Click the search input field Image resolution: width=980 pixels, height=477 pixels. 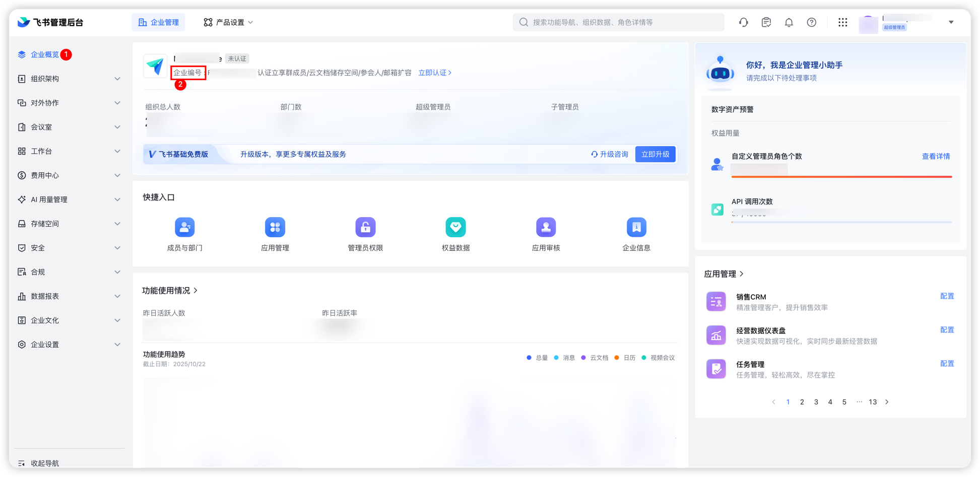618,22
